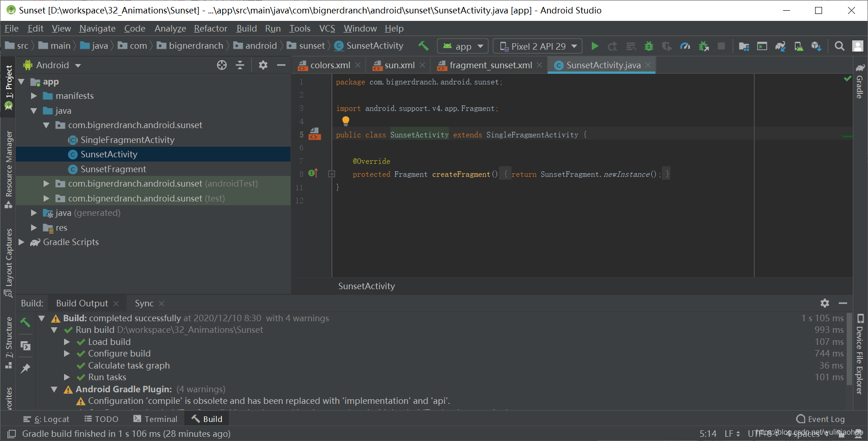Switch to the colors.xml tab

pyautogui.click(x=330, y=65)
